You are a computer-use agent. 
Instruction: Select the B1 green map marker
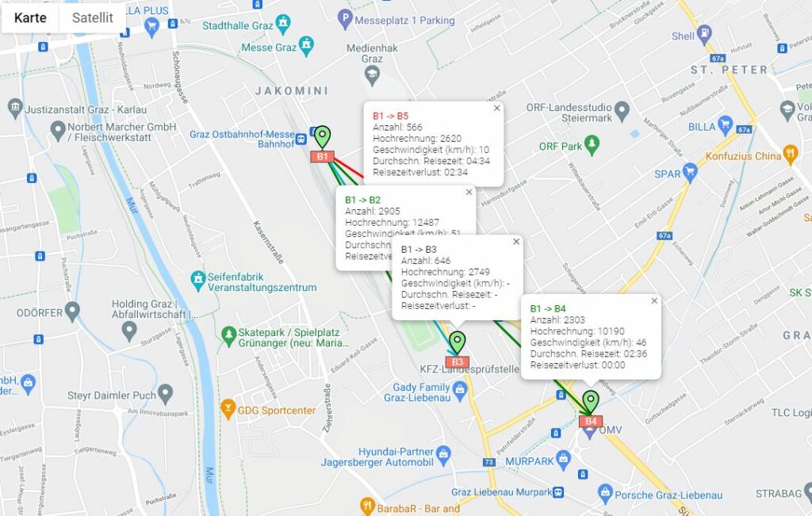[x=322, y=137]
